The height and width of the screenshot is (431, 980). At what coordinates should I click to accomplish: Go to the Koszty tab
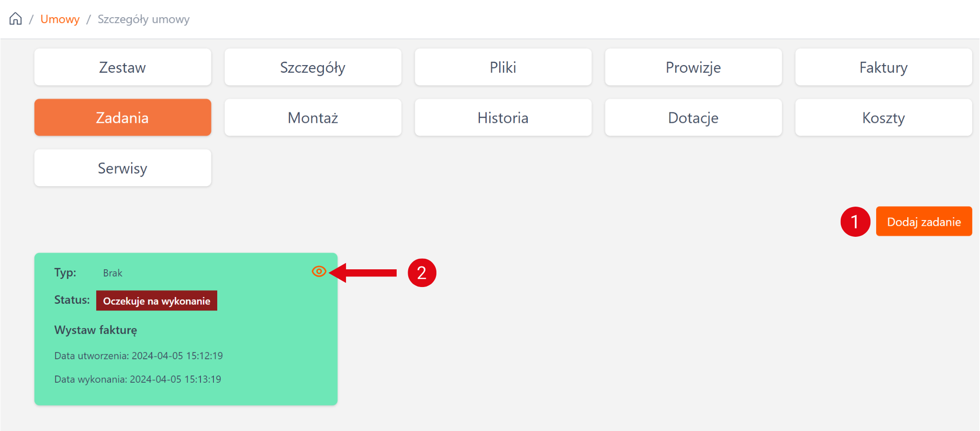pos(883,118)
